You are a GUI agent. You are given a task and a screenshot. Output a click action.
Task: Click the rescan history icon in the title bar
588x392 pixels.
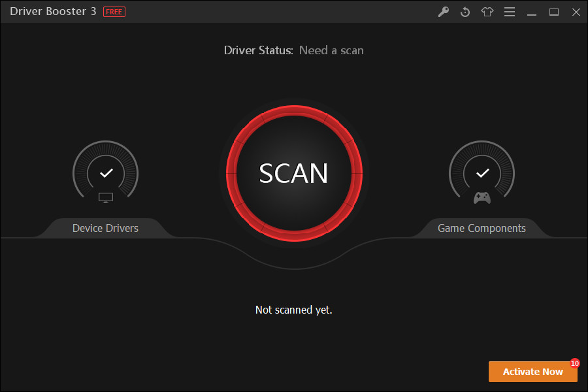(x=465, y=12)
